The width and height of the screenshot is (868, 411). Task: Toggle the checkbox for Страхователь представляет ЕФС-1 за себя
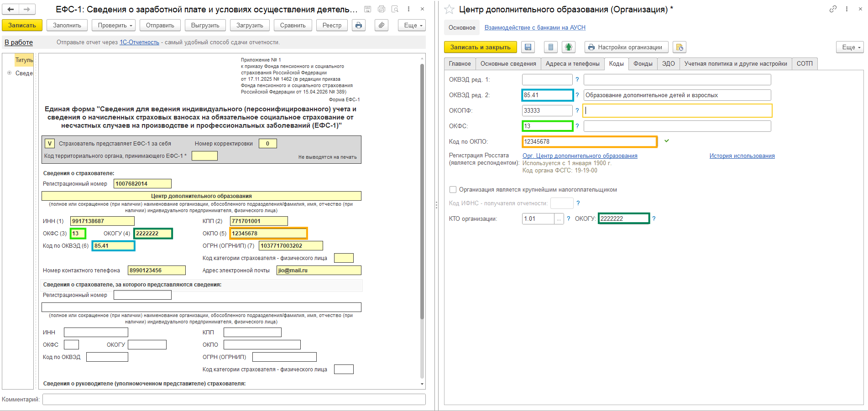50,143
